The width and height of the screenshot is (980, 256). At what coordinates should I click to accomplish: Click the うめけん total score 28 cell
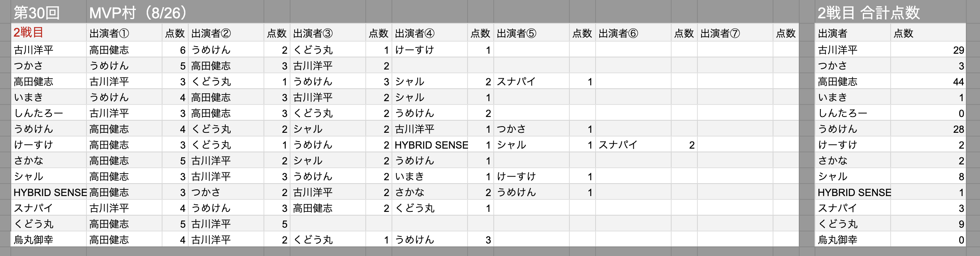coord(928,129)
